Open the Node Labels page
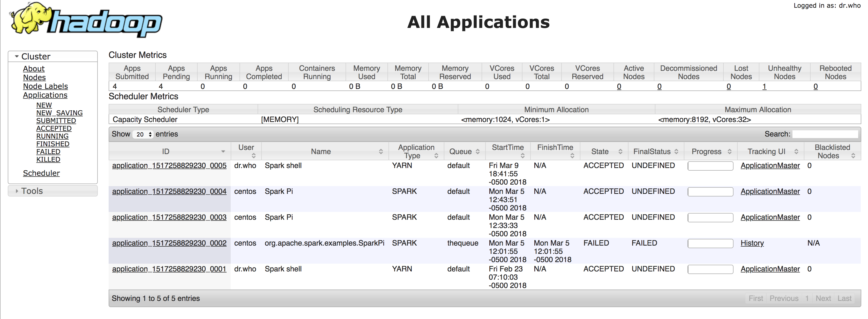Viewport: 868px width, 319px height. point(46,87)
